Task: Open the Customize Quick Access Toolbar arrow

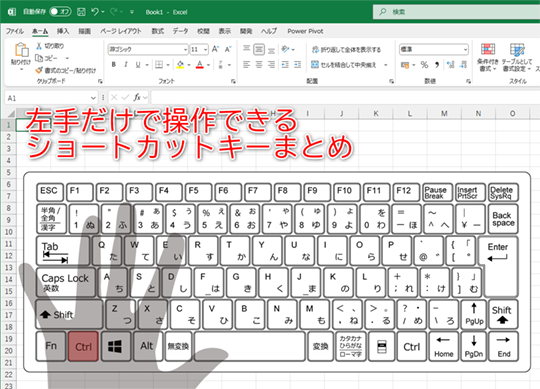Action: [132, 12]
